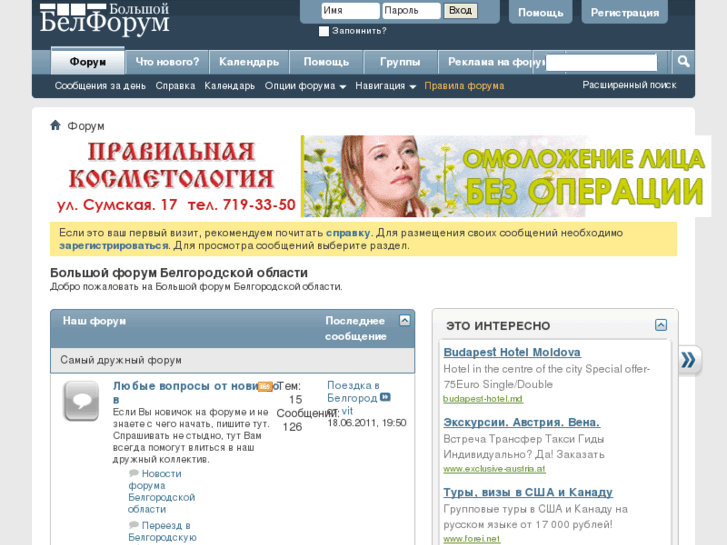Open Поездка в Белгород last post
The height and width of the screenshot is (545, 727).
pos(352,391)
